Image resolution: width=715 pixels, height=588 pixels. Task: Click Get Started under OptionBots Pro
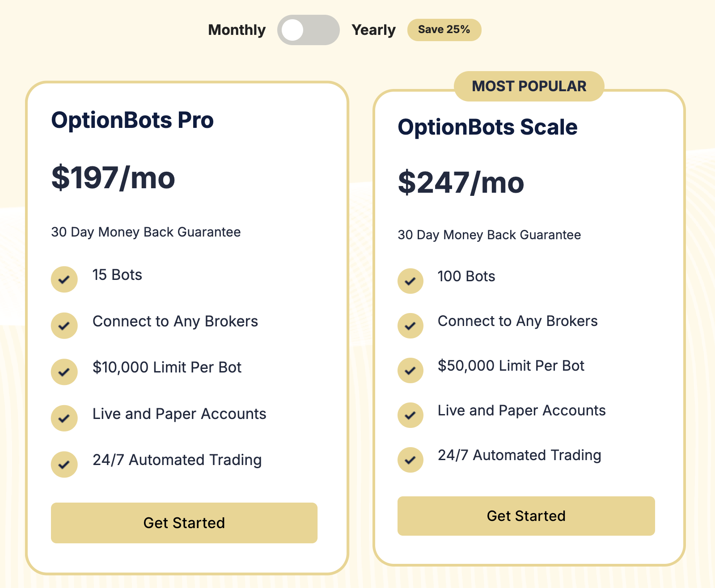pyautogui.click(x=184, y=523)
